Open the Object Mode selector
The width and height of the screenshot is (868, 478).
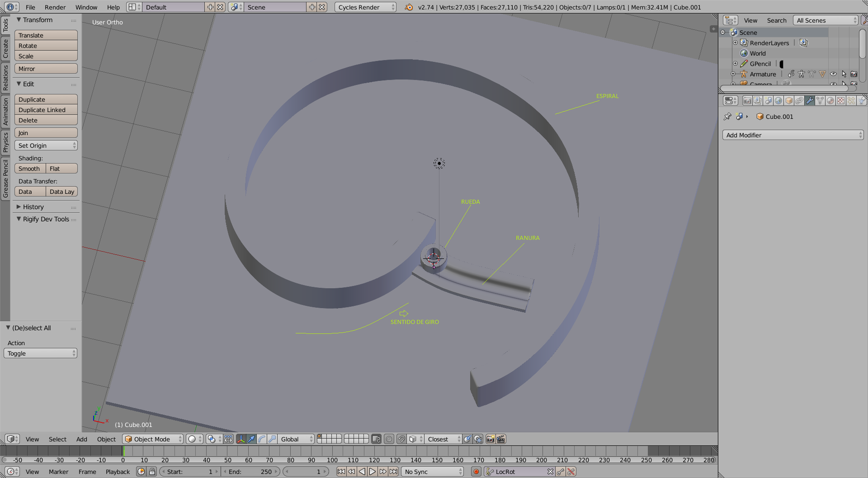point(153,439)
